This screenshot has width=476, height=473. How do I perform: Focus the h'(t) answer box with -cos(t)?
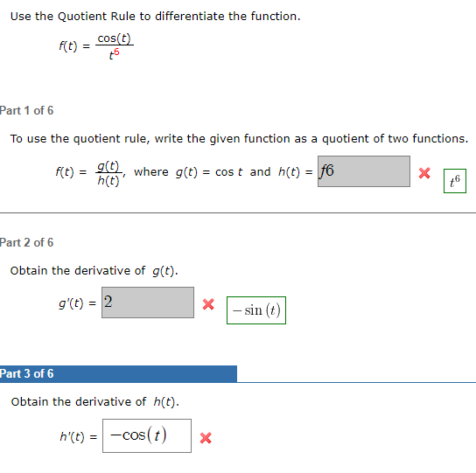tap(147, 436)
